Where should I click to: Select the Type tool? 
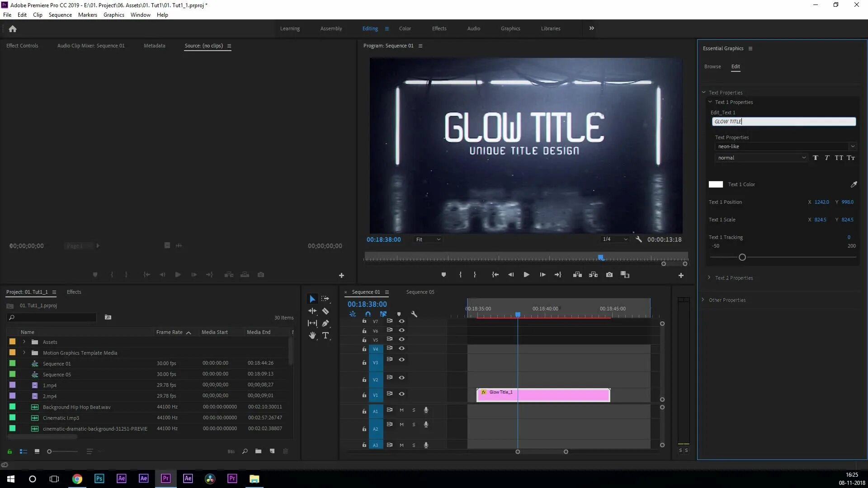[x=325, y=335]
